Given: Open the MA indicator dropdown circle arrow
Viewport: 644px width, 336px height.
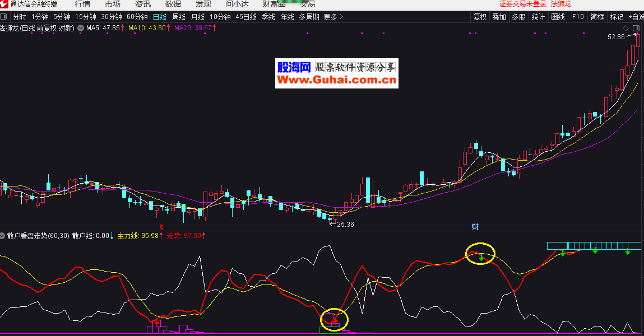Looking at the screenshot, I should [81, 27].
